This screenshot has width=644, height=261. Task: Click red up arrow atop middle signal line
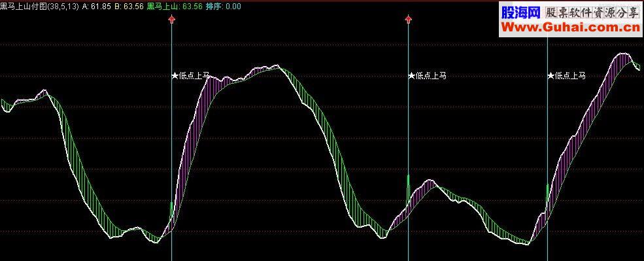click(x=408, y=19)
